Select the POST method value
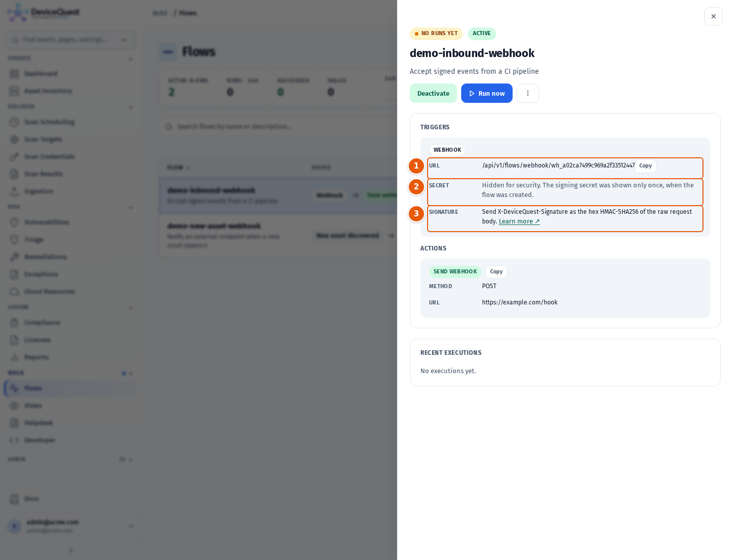 [x=489, y=286]
